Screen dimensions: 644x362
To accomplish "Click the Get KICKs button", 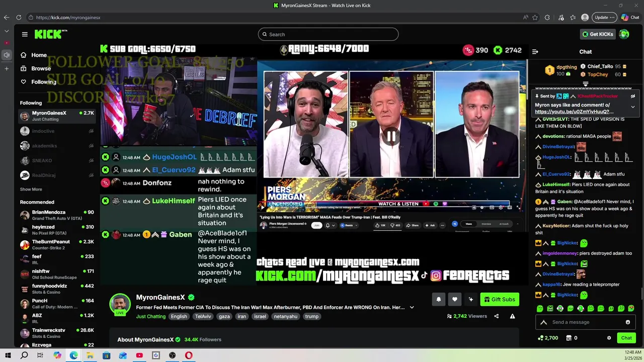I will pos(597,34).
